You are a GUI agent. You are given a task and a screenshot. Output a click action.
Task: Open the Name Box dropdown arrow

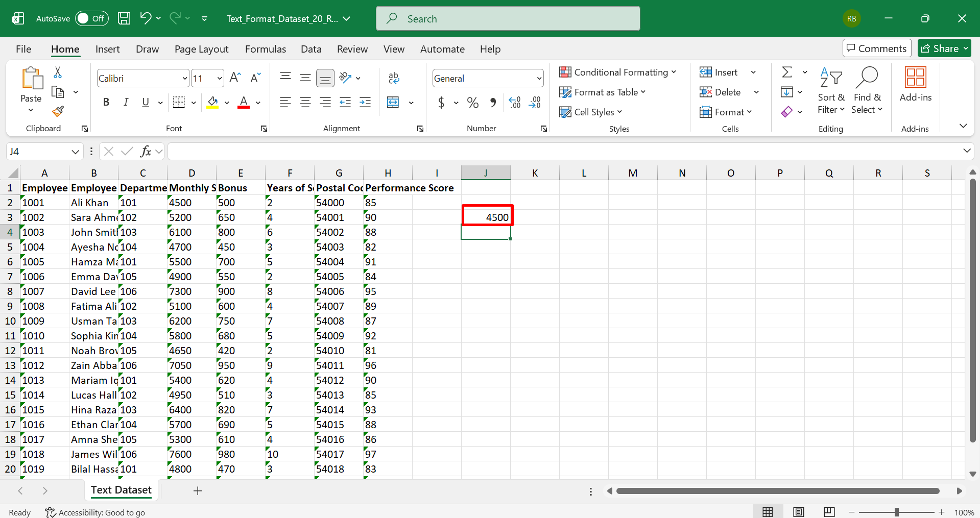click(x=75, y=152)
